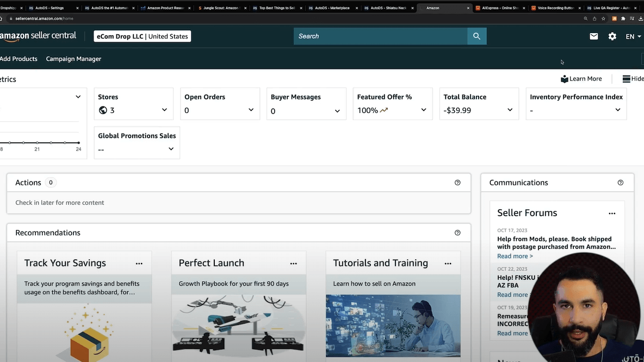The width and height of the screenshot is (644, 362).
Task: Open Campaign Manager menu item
Action: [73, 59]
